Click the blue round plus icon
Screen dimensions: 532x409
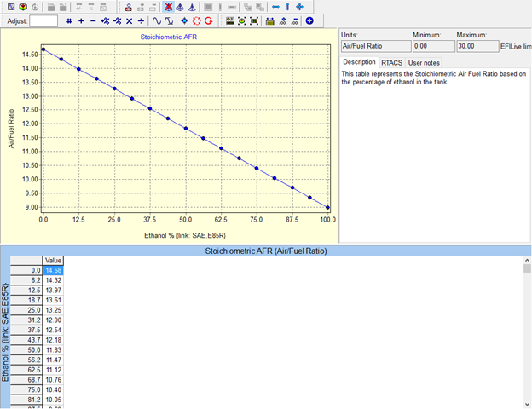pos(309,20)
